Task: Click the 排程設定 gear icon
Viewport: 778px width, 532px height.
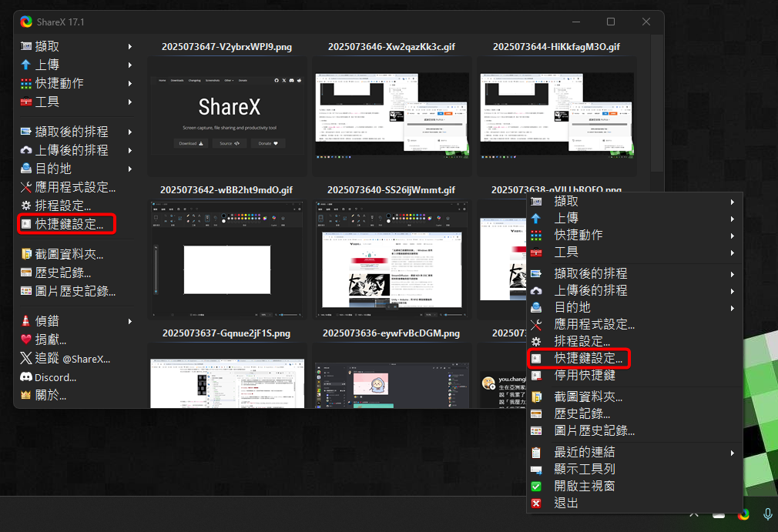Action: [x=25, y=206]
